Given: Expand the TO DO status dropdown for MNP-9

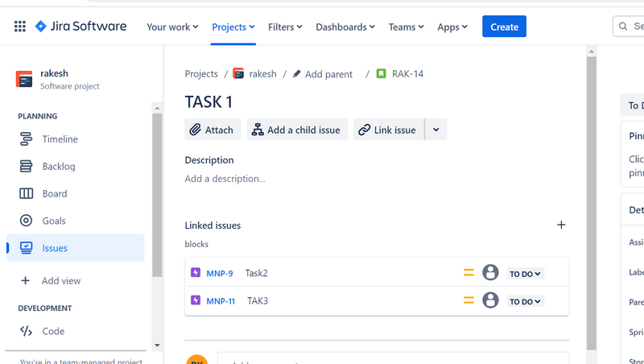Looking at the screenshot, I should click(526, 274).
